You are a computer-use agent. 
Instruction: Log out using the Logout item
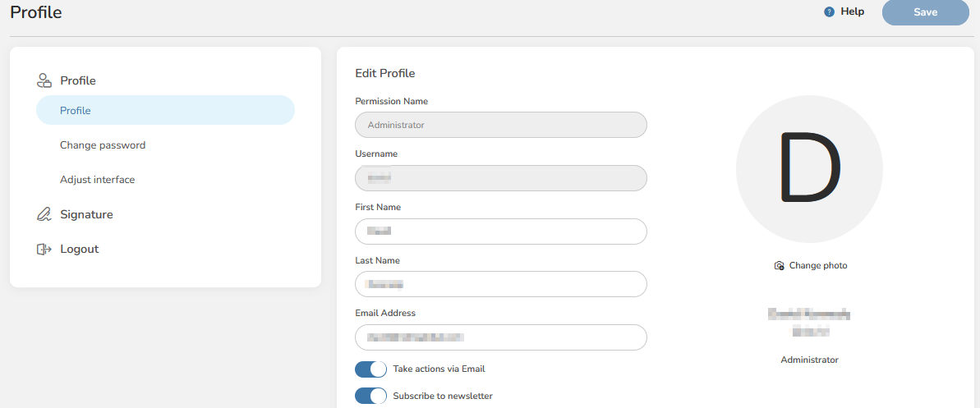tap(79, 249)
